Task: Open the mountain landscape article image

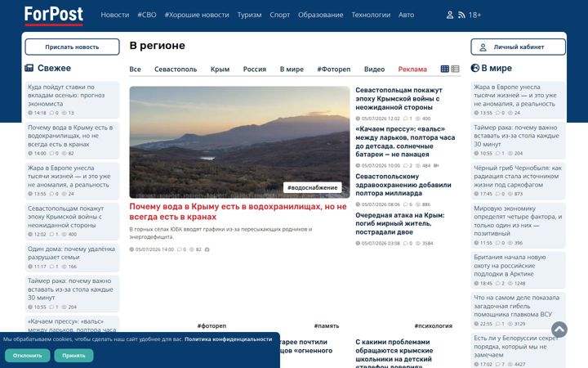Action: [239, 142]
